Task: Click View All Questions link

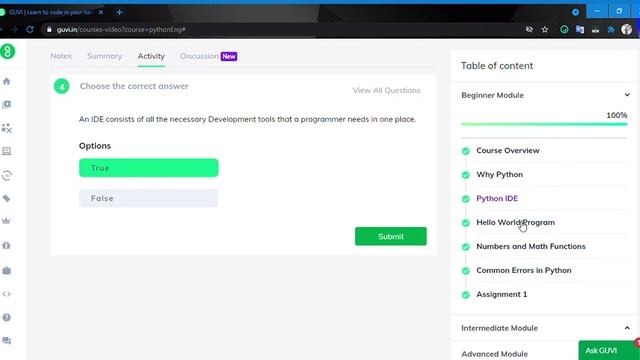Action: click(x=387, y=90)
